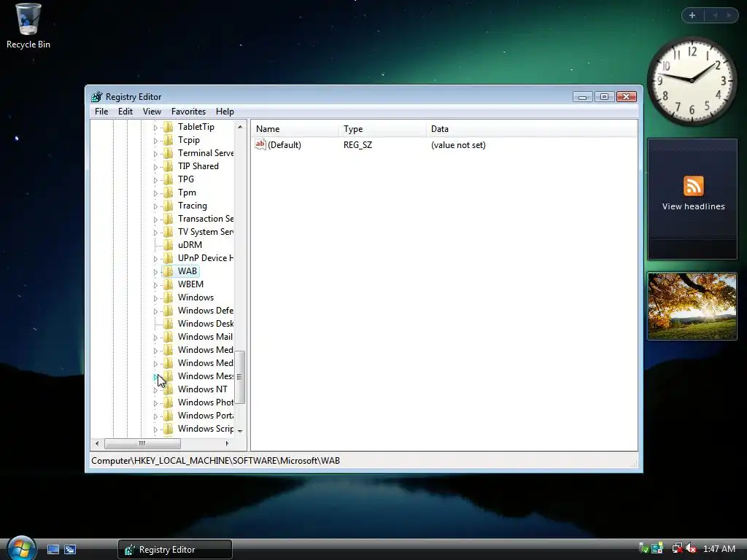Click the RSS feed headlines icon
The width and height of the screenshot is (747, 560).
tap(693, 186)
